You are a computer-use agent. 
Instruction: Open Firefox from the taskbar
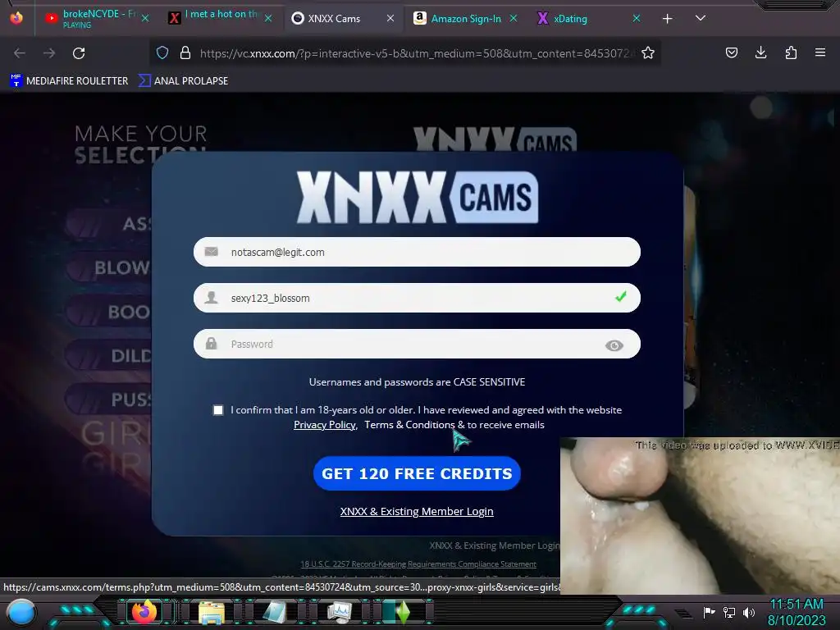(x=144, y=612)
